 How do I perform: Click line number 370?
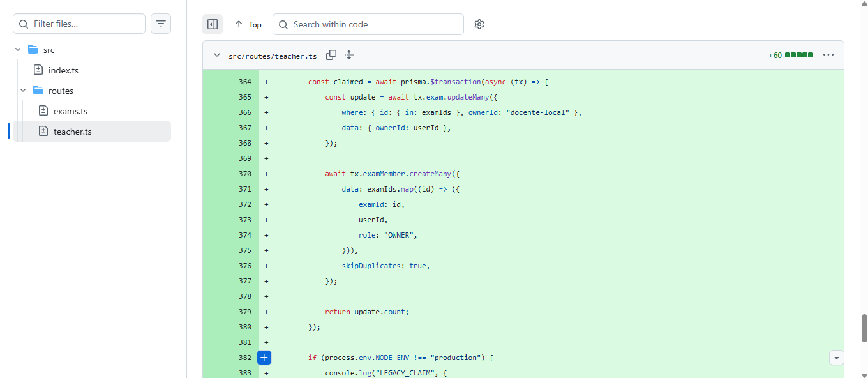(x=244, y=174)
